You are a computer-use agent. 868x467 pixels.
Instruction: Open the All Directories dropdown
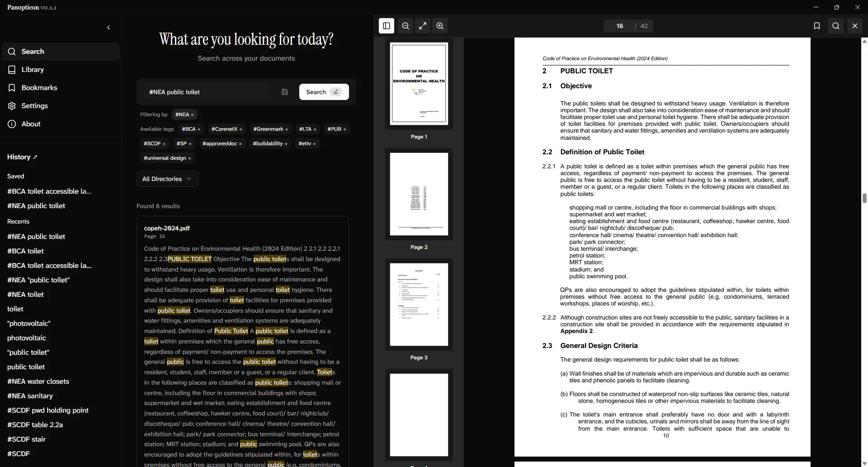[167, 179]
